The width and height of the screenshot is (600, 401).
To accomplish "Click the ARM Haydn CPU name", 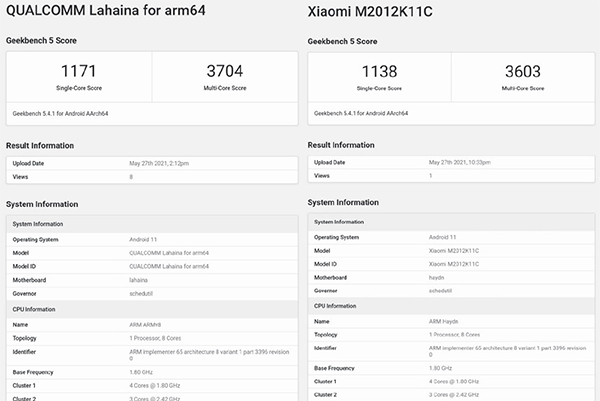I will 446,321.
